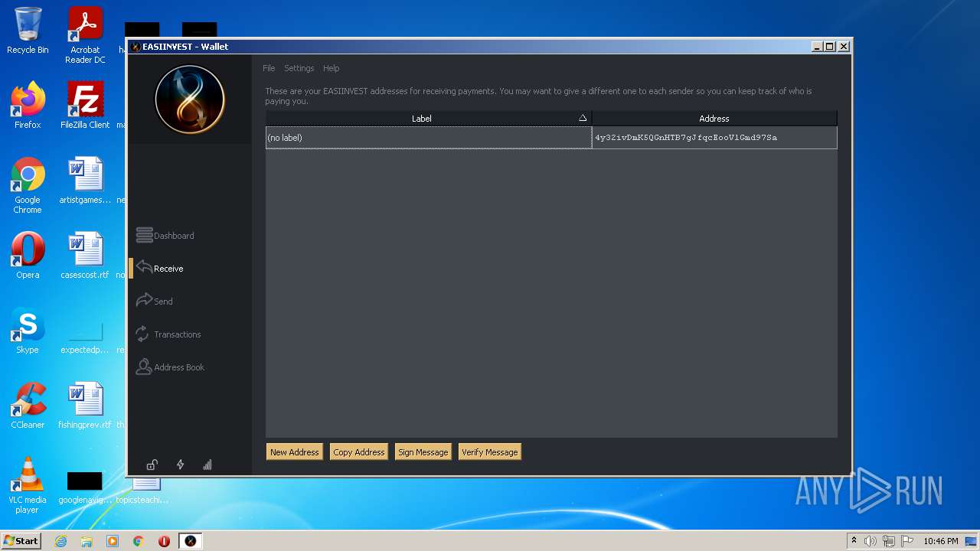This screenshot has width=980, height=551.
Task: Click the Address column header
Action: (x=714, y=119)
